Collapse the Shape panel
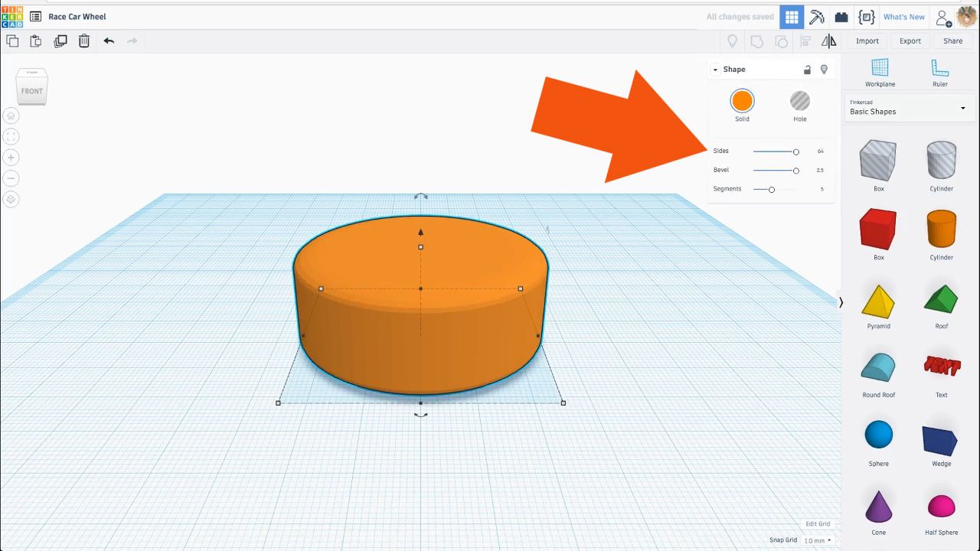 715,69
